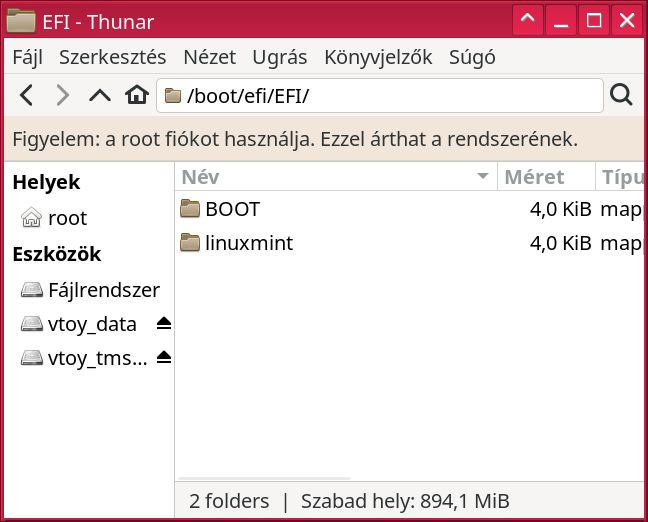Go forward with the right arrow
The width and height of the screenshot is (648, 522).
[62, 95]
